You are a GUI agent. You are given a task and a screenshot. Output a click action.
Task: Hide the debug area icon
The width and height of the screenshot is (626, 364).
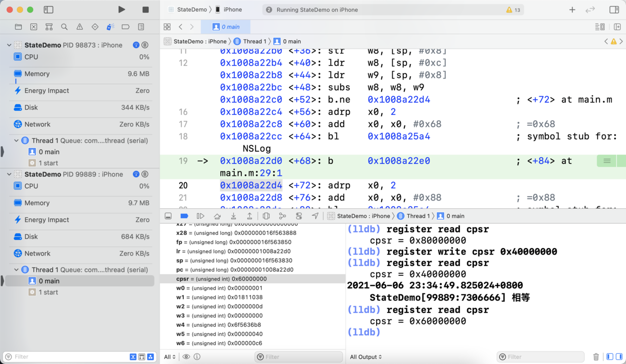(x=168, y=216)
